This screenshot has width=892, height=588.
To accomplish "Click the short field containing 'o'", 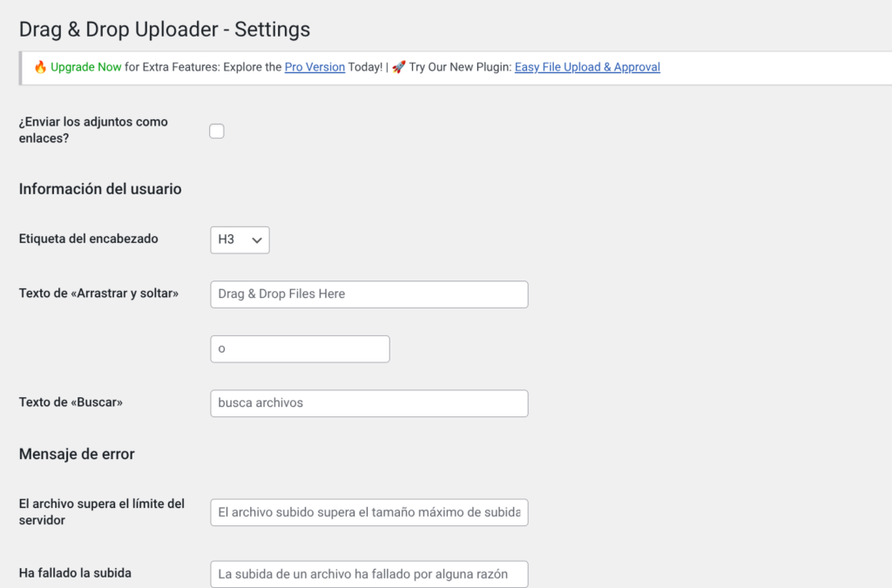I will [x=300, y=349].
